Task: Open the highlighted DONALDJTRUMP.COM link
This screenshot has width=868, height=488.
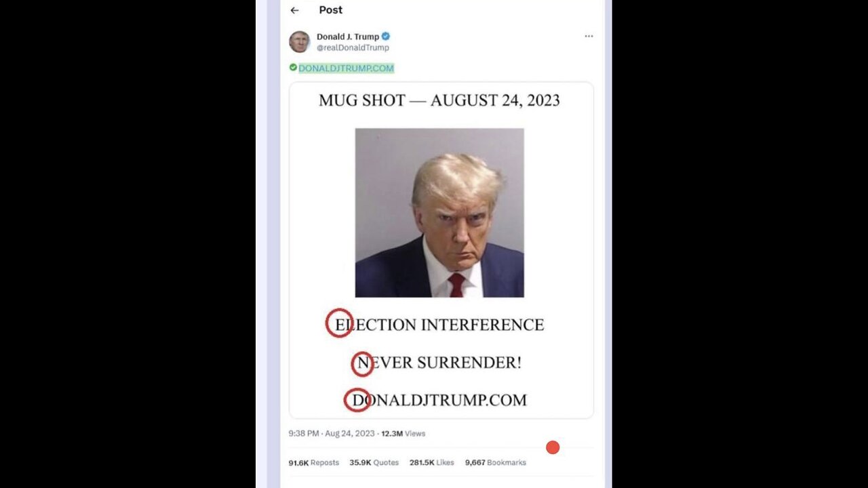Action: 346,68
